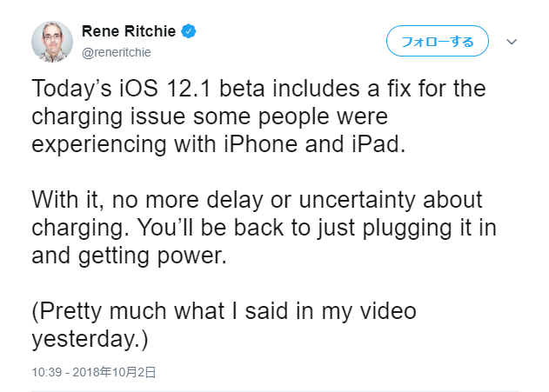Click the first paragraph about iOS 12.1 beta

coord(258,116)
